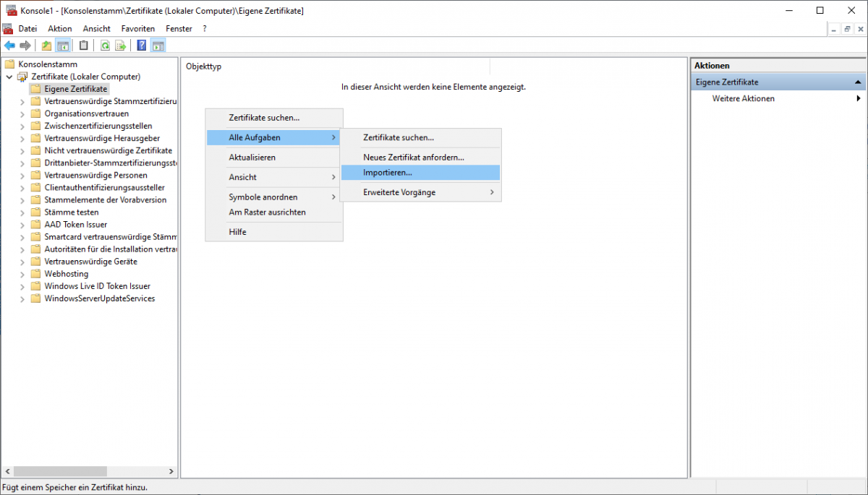
Task: Click the restore window icon right of the menu bar
Action: [846, 28]
